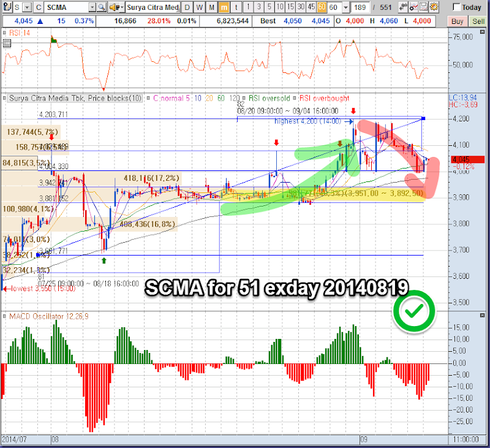The width and height of the screenshot is (490, 448).
Task: Select the Surya Citra Media name field
Action: pyautogui.click(x=153, y=7)
